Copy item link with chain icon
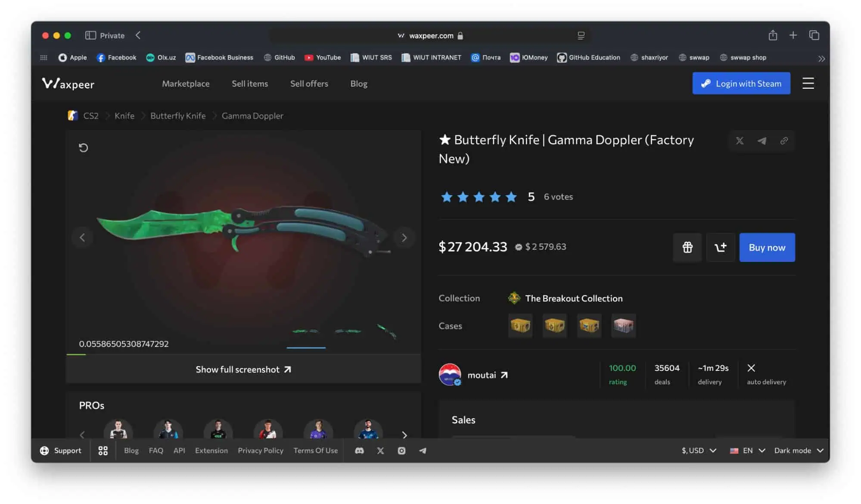The width and height of the screenshot is (861, 504). (x=784, y=141)
